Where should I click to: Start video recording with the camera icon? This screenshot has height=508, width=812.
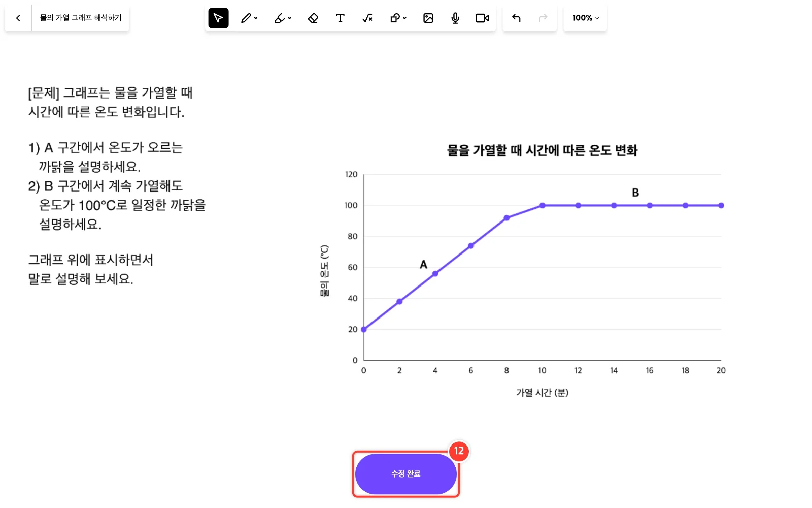click(x=482, y=18)
